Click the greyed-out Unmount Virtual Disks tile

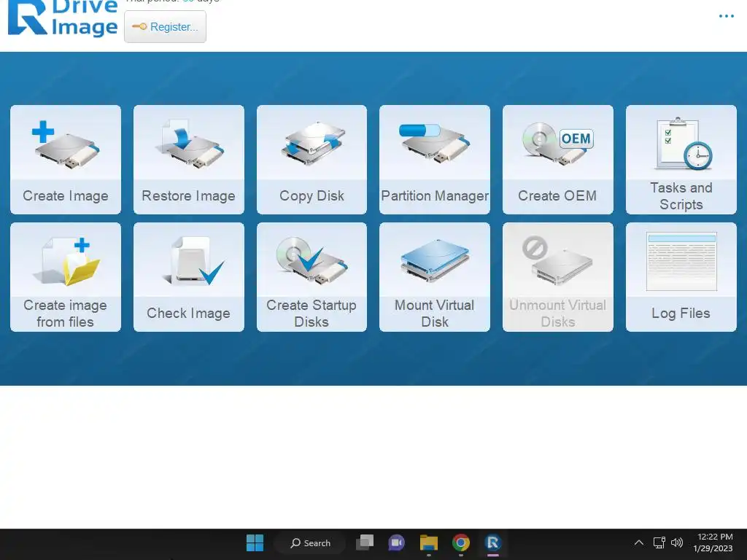click(558, 277)
